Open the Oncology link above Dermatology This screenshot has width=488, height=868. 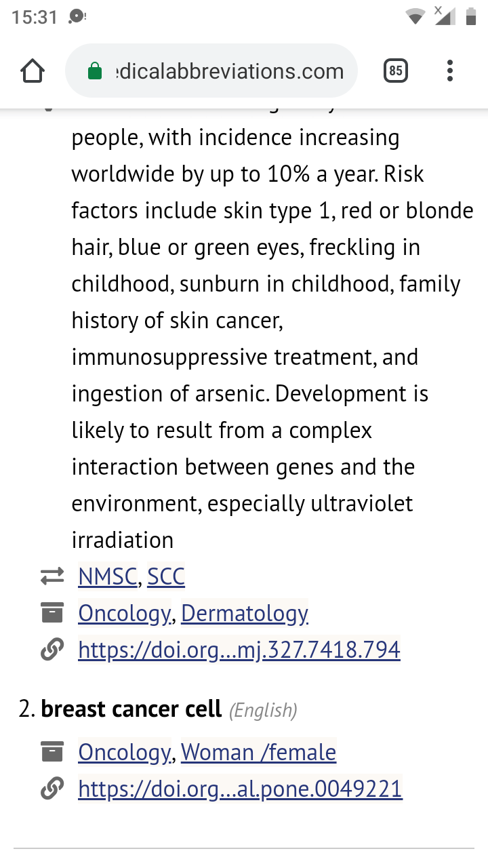124,613
